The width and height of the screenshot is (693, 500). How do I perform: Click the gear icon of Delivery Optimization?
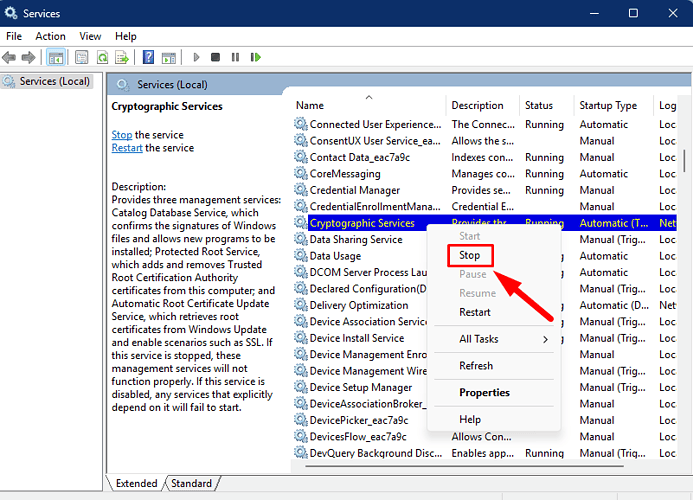pos(301,305)
